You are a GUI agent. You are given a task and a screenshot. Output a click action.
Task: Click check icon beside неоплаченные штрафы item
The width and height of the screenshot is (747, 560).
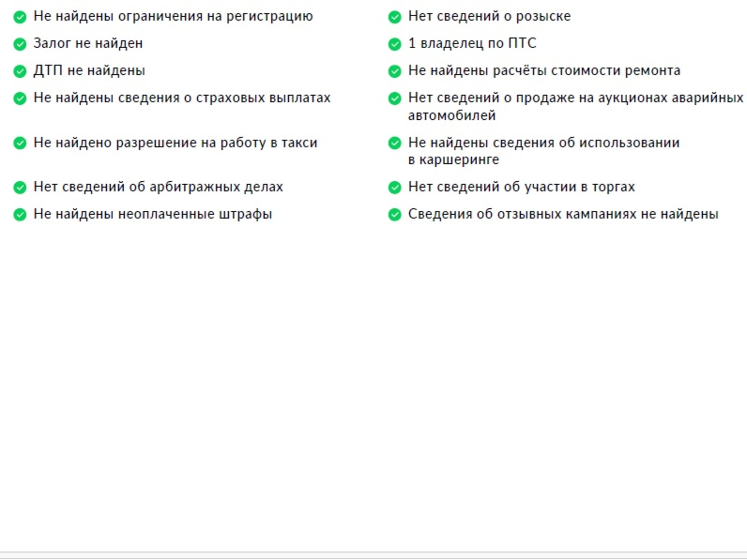pyautogui.click(x=20, y=215)
